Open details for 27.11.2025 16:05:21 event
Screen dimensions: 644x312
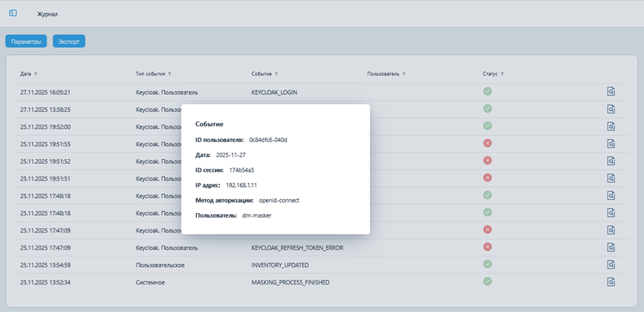click(610, 91)
